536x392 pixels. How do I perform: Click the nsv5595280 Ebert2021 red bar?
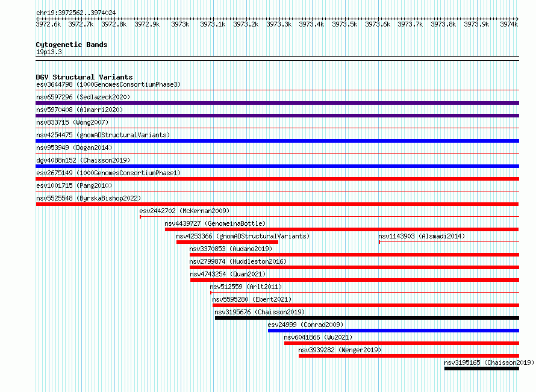[366, 305]
